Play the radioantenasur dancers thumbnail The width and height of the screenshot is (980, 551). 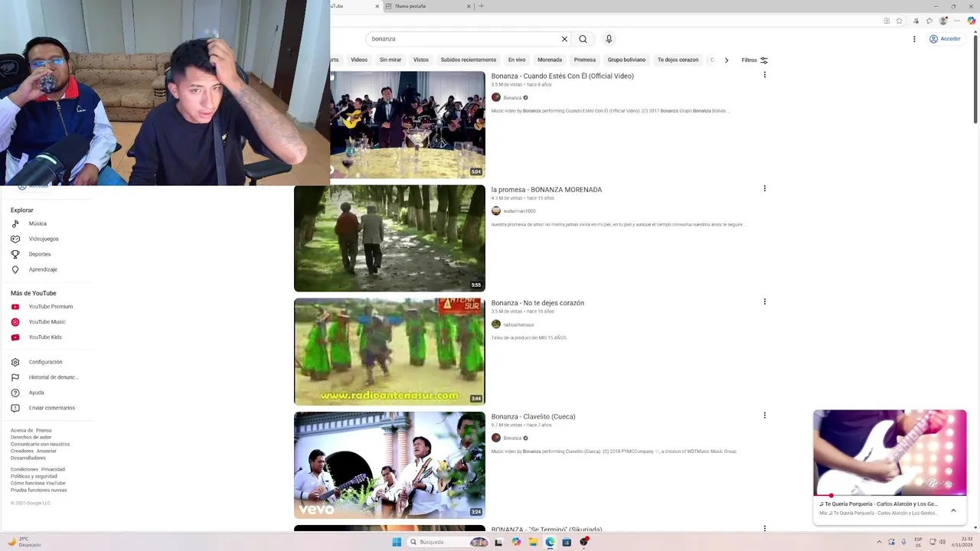click(390, 352)
